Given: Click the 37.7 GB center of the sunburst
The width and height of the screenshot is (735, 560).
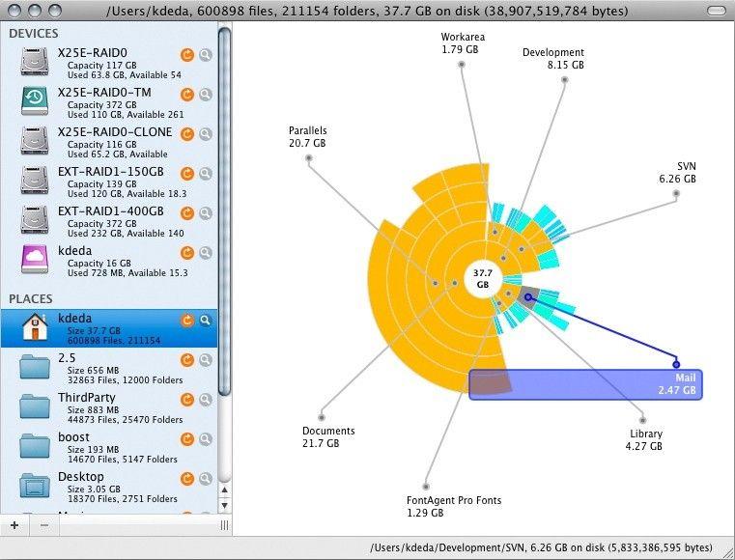Looking at the screenshot, I should click(483, 279).
